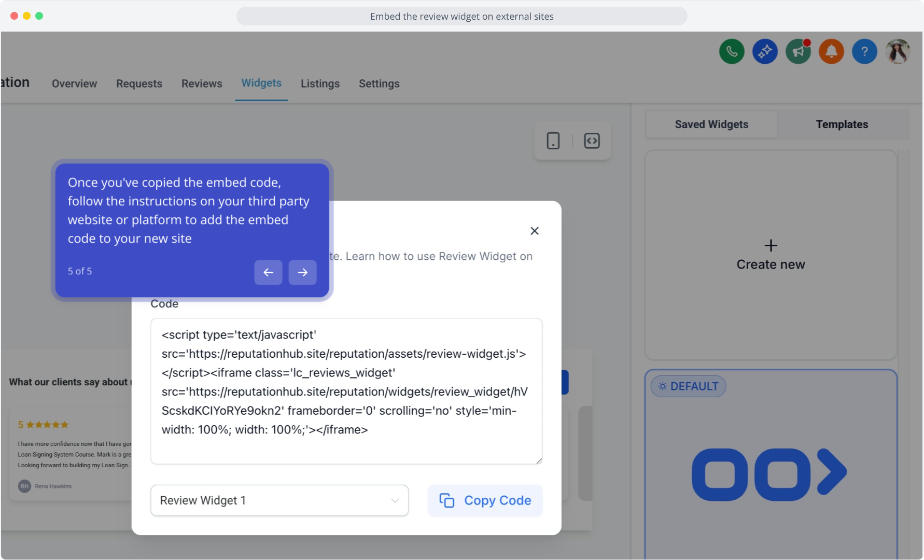The width and height of the screenshot is (924, 560).
Task: Expand the Review Widget 1 dropdown
Action: coord(279,500)
